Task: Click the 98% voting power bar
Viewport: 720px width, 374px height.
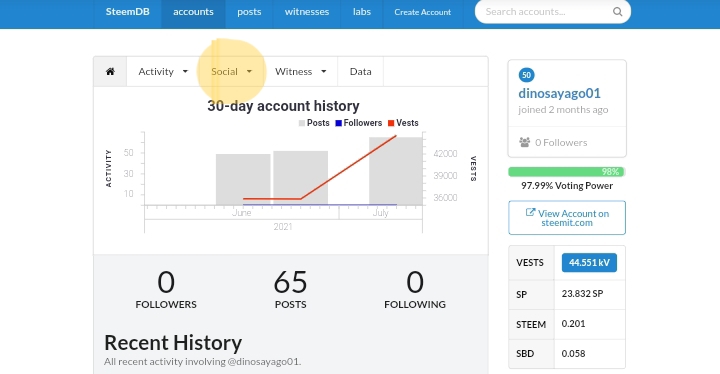Action: [x=566, y=172]
